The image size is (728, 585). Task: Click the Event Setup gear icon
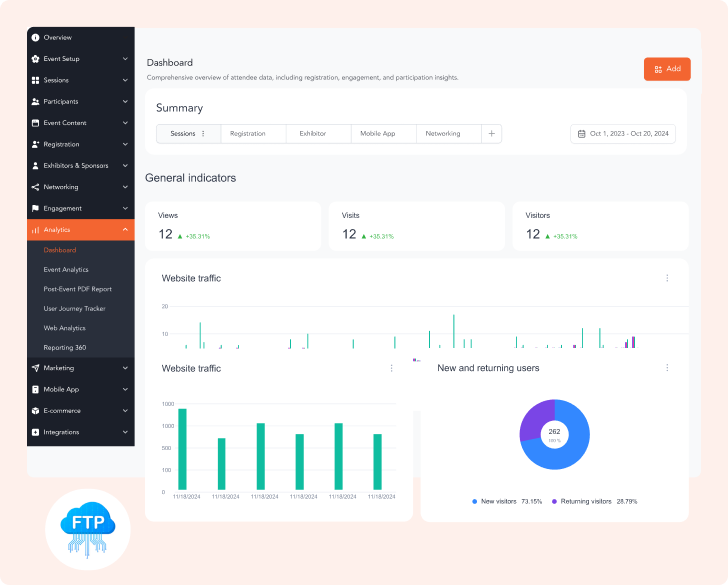tap(35, 59)
